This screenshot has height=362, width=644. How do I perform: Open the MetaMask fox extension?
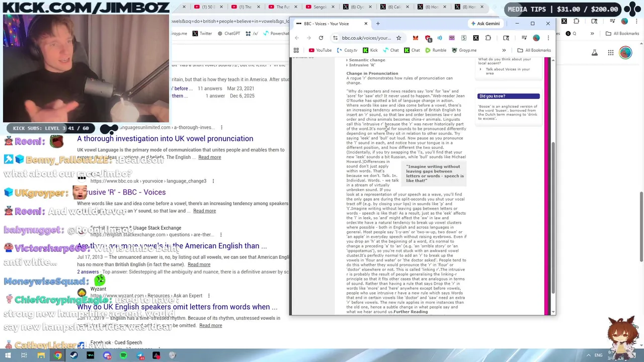point(416,38)
